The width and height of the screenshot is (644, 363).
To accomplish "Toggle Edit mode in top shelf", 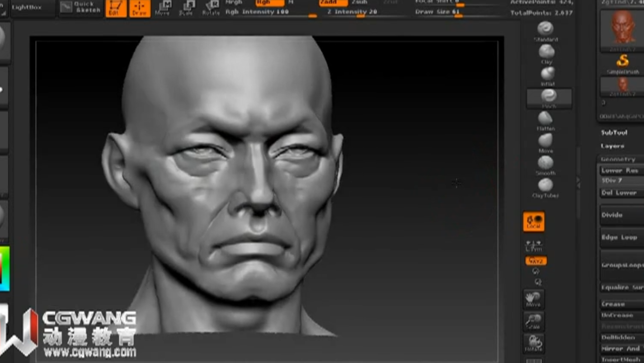I will 116,8.
